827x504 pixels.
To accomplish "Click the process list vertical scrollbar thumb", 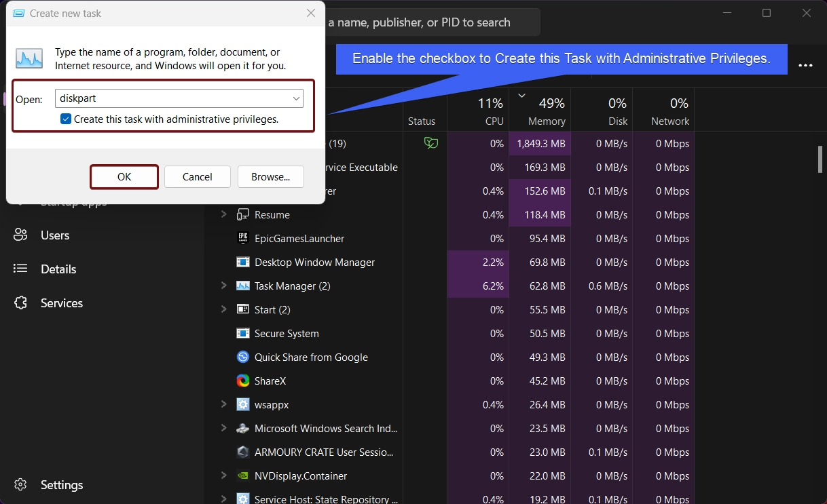I will point(820,159).
